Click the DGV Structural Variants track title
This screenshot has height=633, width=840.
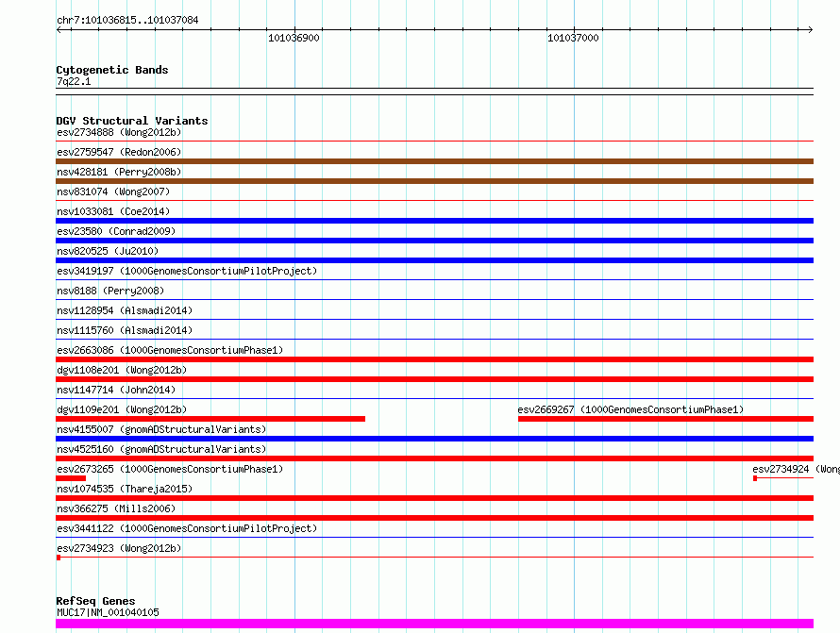(x=132, y=121)
